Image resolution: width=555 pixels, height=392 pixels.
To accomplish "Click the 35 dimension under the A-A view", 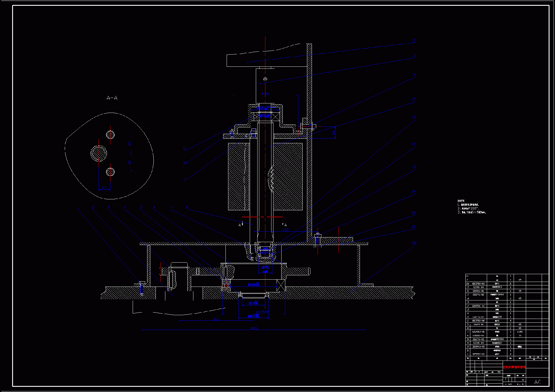I will coord(104,188).
